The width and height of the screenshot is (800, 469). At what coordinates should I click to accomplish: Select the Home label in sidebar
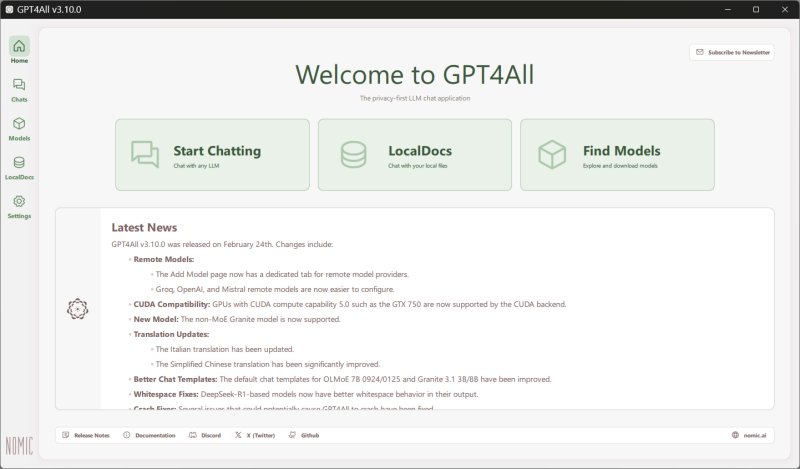point(19,61)
